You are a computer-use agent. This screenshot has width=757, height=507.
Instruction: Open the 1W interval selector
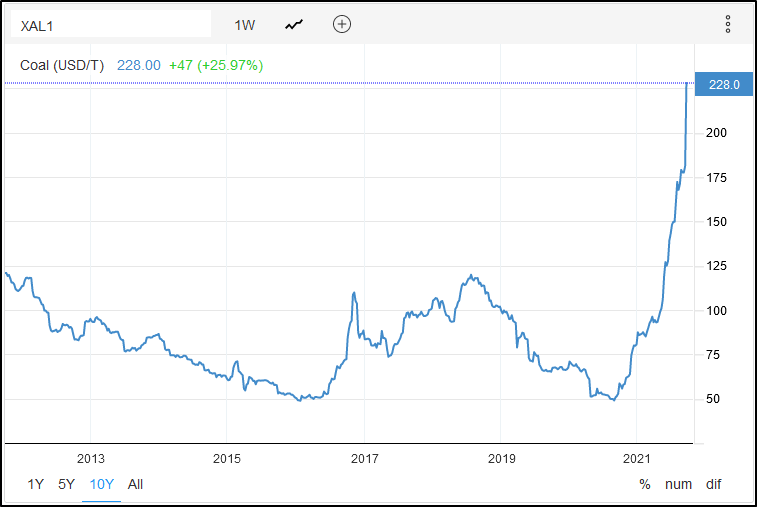coord(244,25)
